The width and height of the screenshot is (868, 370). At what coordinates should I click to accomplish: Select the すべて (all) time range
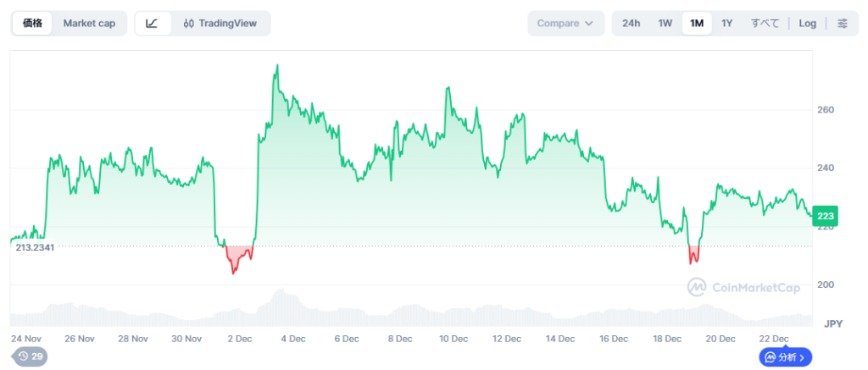point(765,24)
